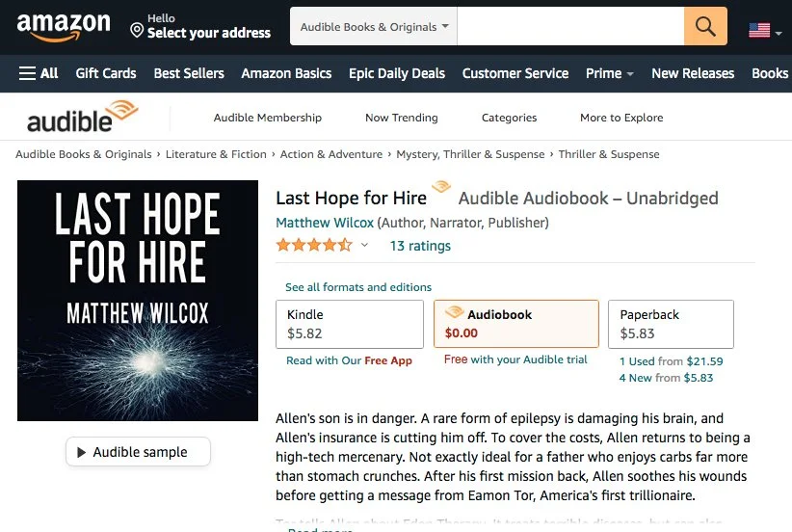Open 1 Used from $21.59 offers
792x532 pixels.
coord(672,361)
